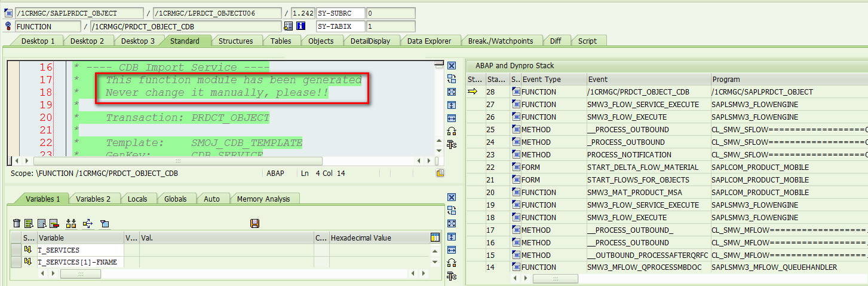The image size is (868, 286).
Task: Open the DetailDisplay tab
Action: coord(370,41)
